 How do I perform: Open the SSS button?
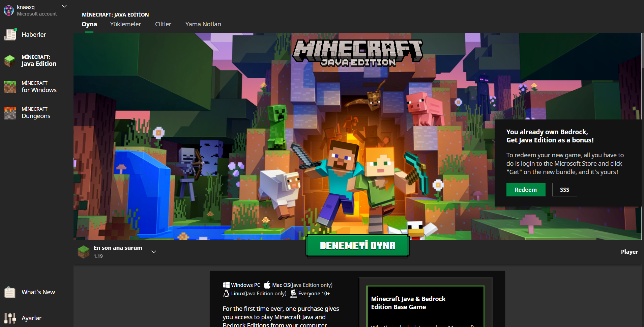click(x=565, y=190)
